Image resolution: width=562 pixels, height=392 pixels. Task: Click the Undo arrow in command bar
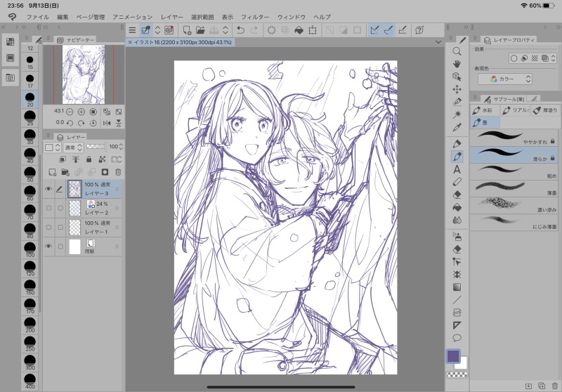pyautogui.click(x=240, y=30)
